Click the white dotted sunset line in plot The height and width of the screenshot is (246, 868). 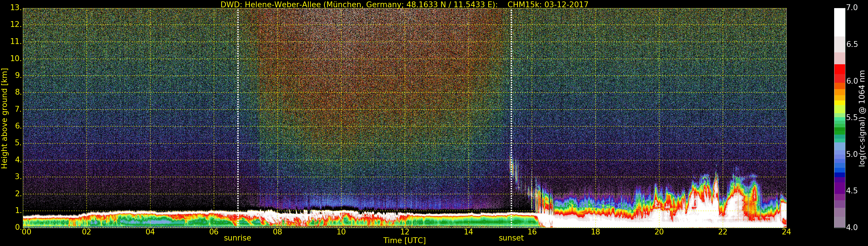[x=511, y=101]
